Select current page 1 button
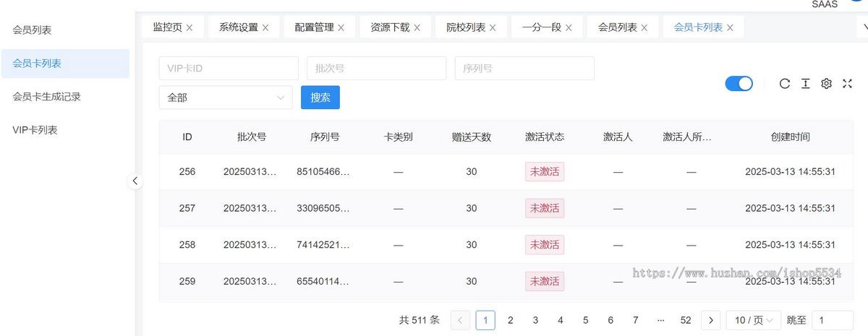868x336 pixels. [485, 320]
